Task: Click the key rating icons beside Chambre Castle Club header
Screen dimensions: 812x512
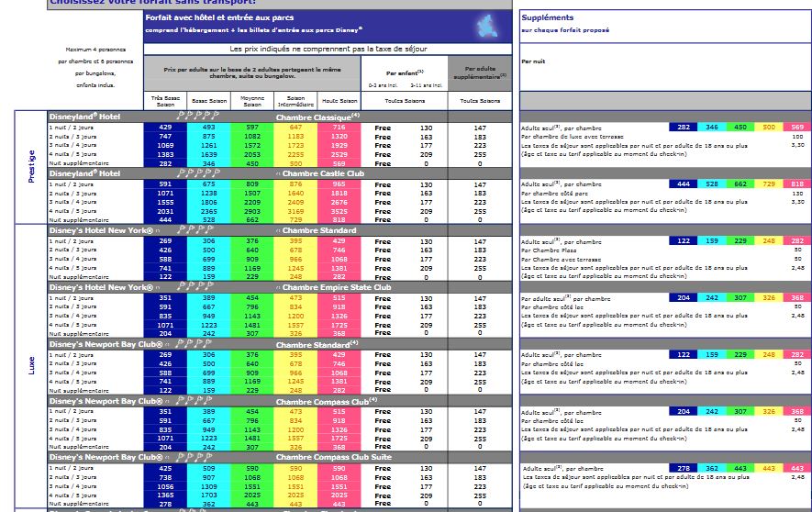Action: click(198, 173)
